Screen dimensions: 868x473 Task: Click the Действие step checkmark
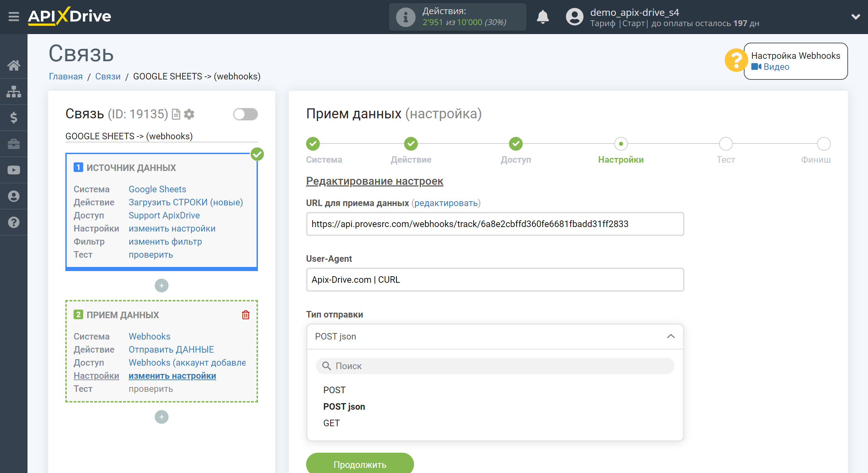411,144
